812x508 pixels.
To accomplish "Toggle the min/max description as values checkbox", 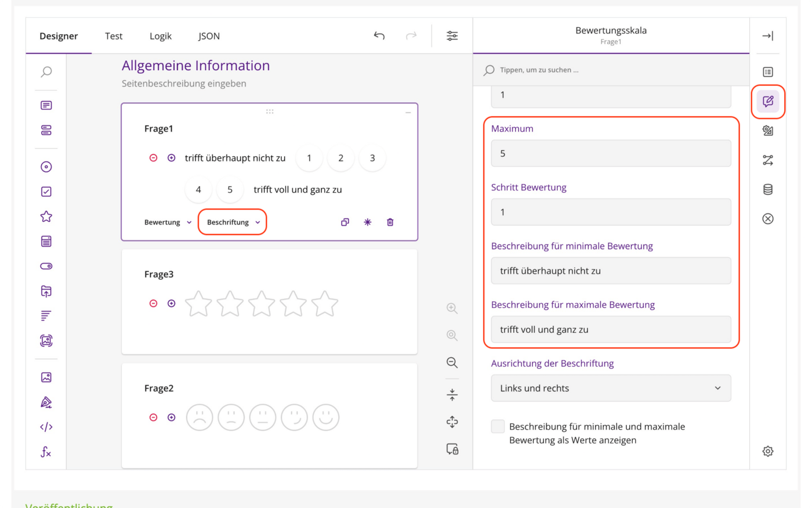I will 498,426.
